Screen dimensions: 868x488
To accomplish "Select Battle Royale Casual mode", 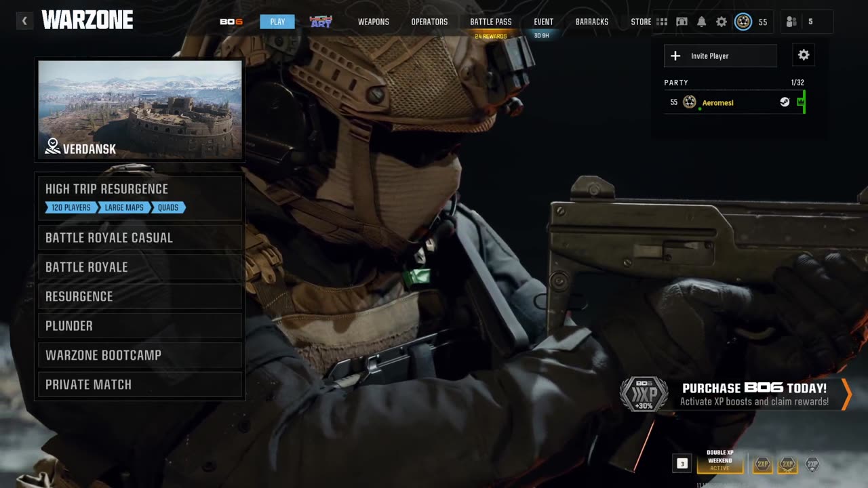I will [x=140, y=238].
